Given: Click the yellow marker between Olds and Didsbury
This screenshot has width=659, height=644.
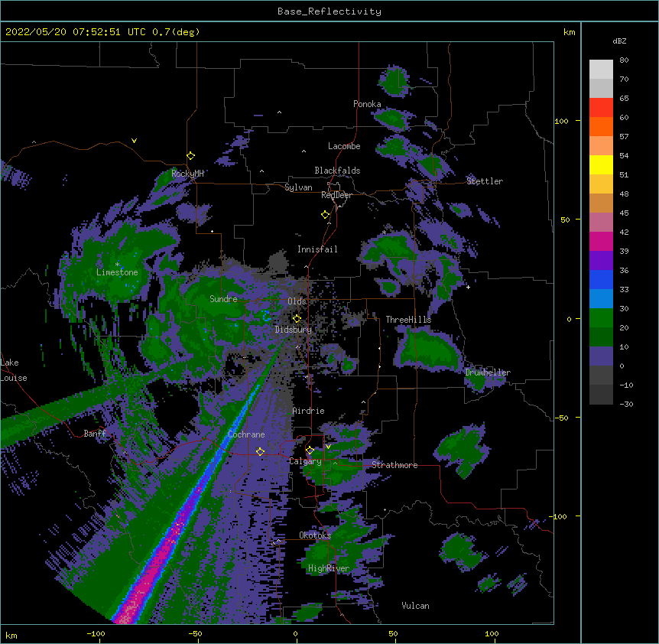Looking at the screenshot, I should 297,319.
